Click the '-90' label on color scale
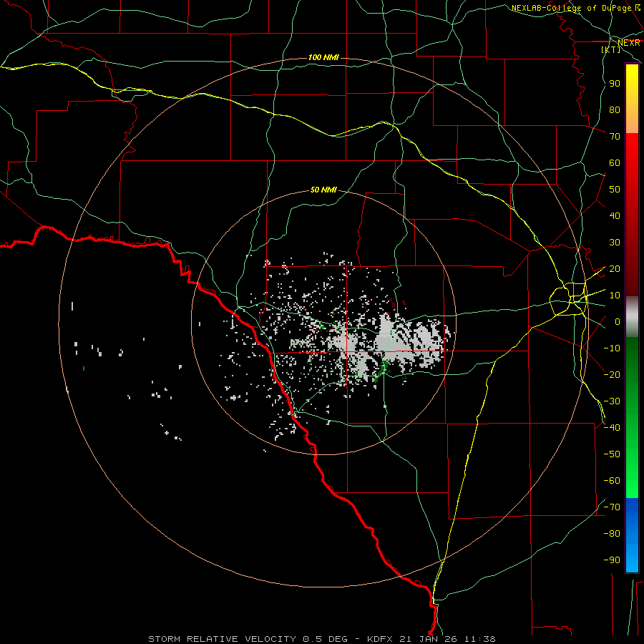 pyautogui.click(x=612, y=560)
